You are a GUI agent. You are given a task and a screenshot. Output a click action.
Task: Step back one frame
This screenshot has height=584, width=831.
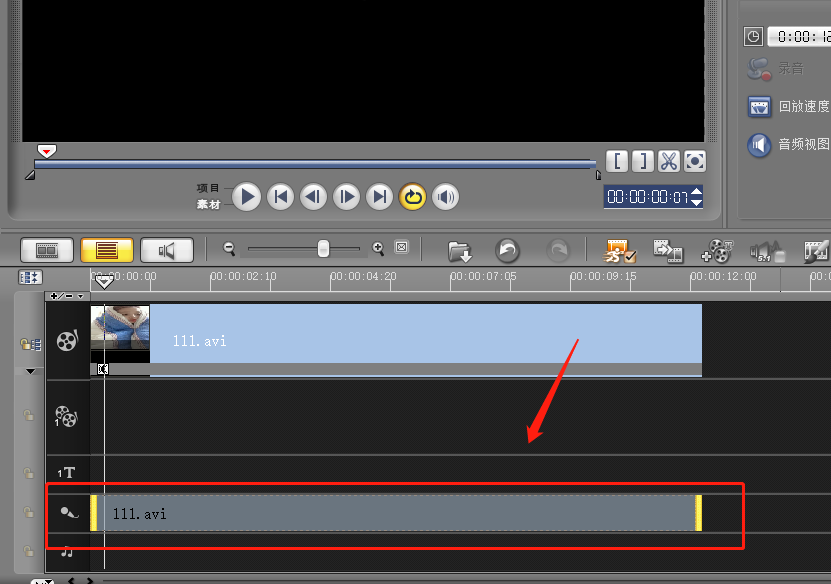tap(313, 197)
